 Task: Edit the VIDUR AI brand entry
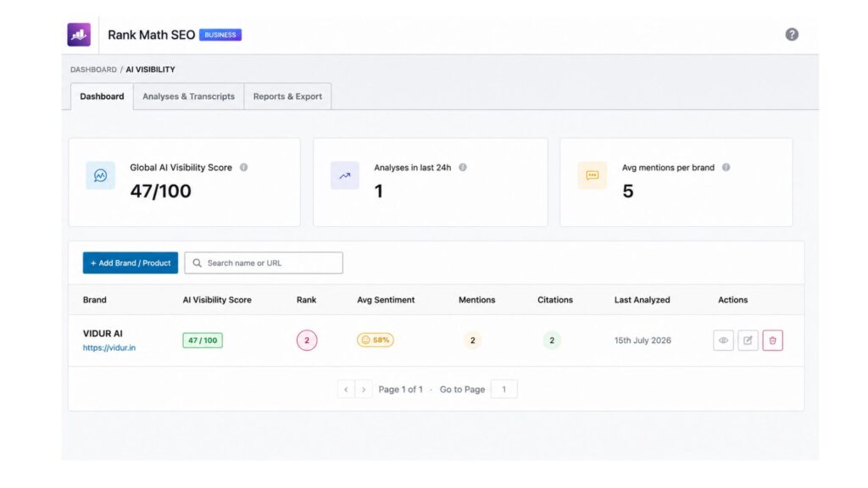tap(748, 341)
